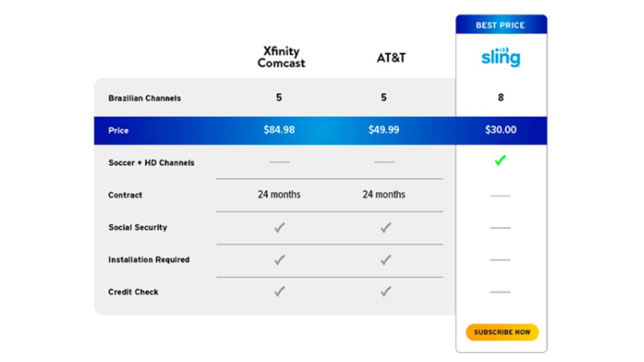Click the Sling price $30.00

[x=501, y=130]
